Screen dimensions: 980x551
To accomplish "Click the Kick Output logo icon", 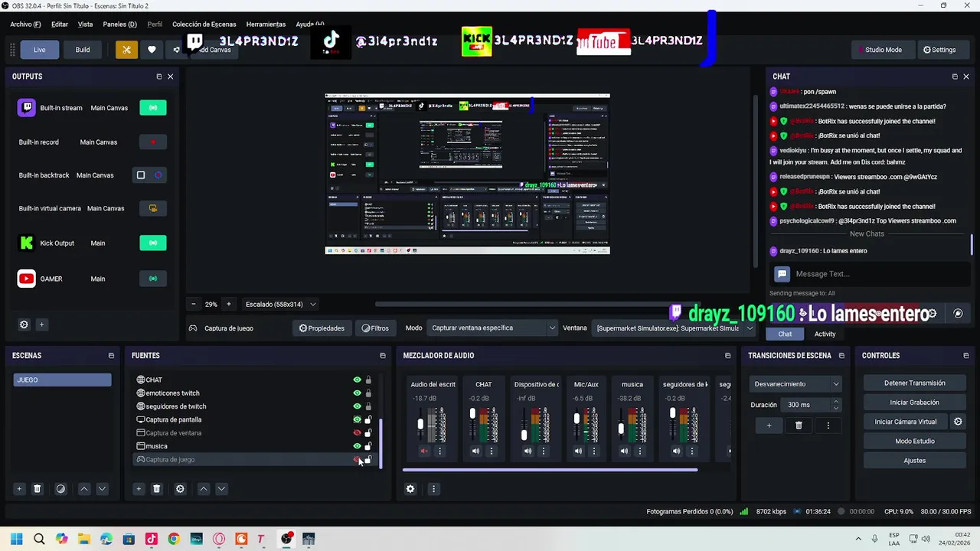I will pos(27,243).
